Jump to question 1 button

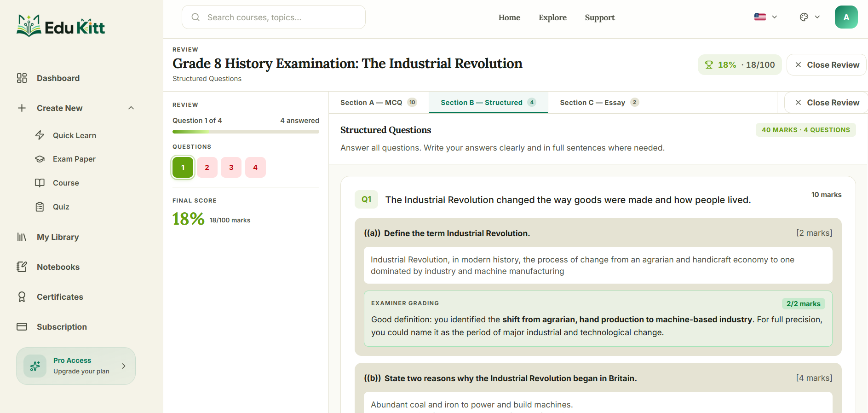click(x=183, y=168)
